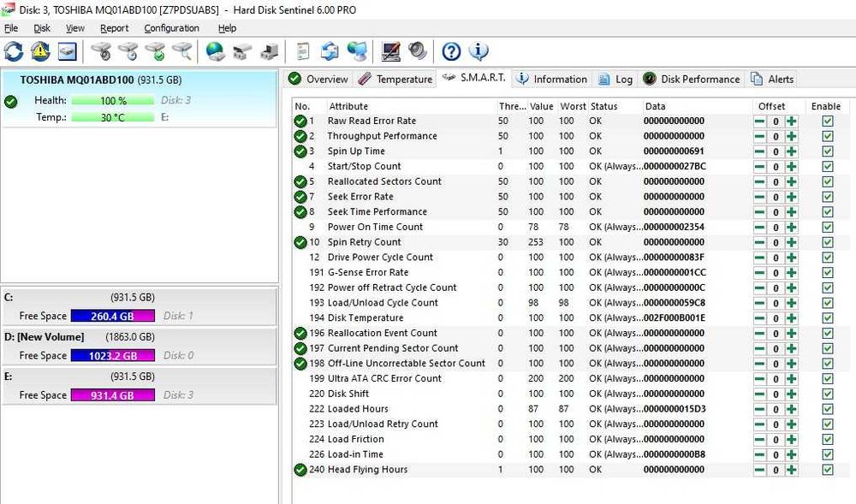This screenshot has width=856, height=504.
Task: Uncheck Enable for Ultra ATA CRC Error Count
Action: [x=828, y=378]
